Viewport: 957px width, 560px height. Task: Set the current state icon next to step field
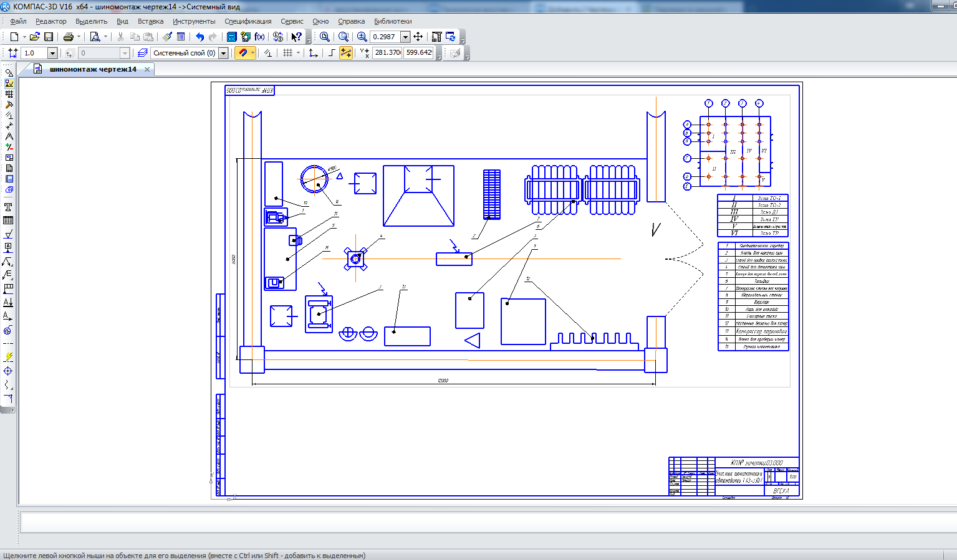point(70,53)
